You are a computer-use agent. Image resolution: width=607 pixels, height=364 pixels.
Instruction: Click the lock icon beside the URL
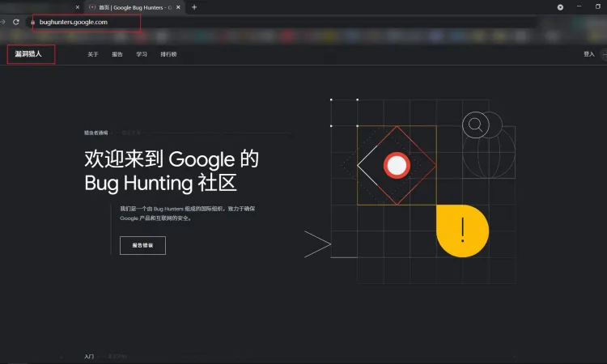pyautogui.click(x=32, y=22)
